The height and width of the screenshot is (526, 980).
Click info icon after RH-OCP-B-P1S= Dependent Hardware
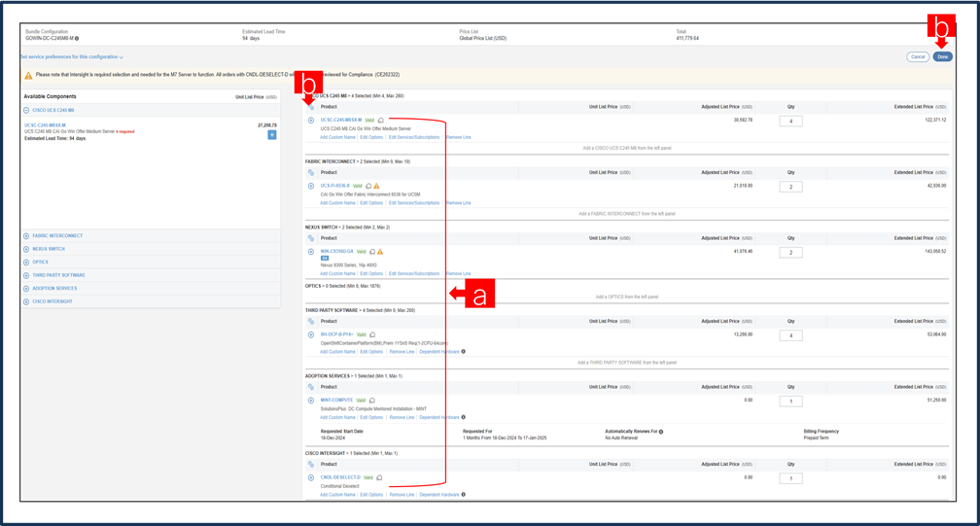463,352
